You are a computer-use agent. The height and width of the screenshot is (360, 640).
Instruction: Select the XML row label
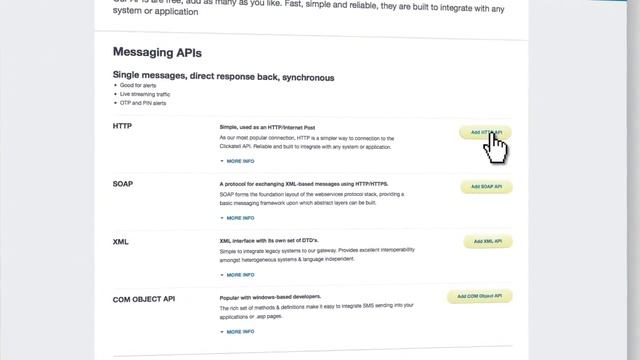(120, 242)
